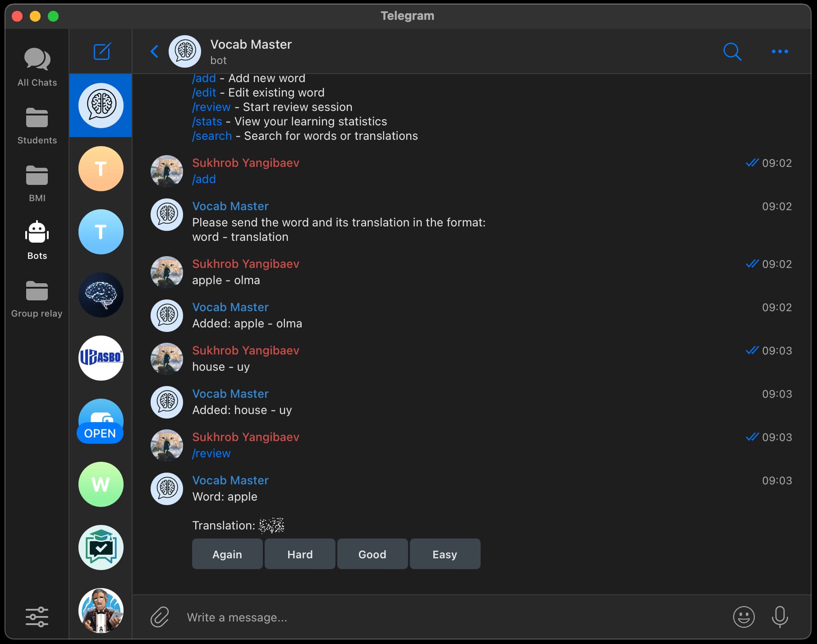Viewport: 817px width, 644px height.
Task: Open settings sliders icon at sidebar bottom
Action: click(37, 616)
